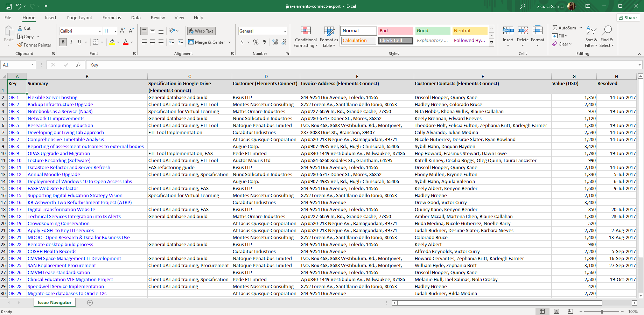The height and width of the screenshot is (315, 644).
Task: Select Align Left icon
Action: tap(144, 42)
